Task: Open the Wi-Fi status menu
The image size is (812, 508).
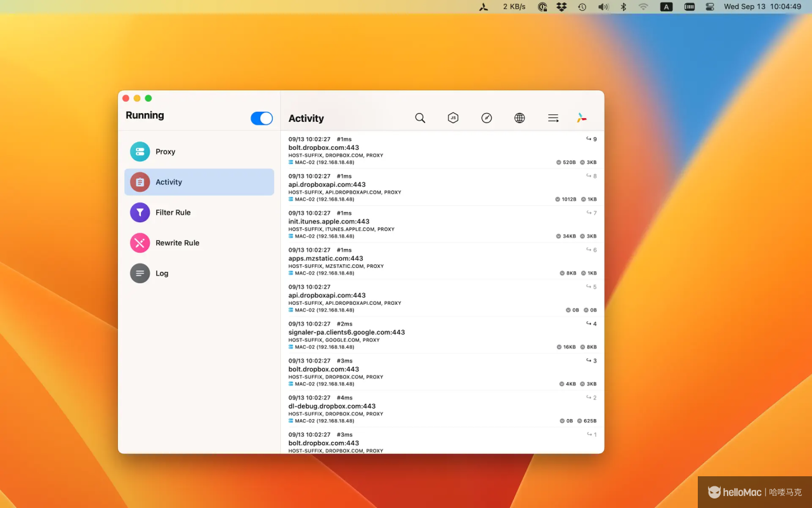Action: click(x=643, y=7)
